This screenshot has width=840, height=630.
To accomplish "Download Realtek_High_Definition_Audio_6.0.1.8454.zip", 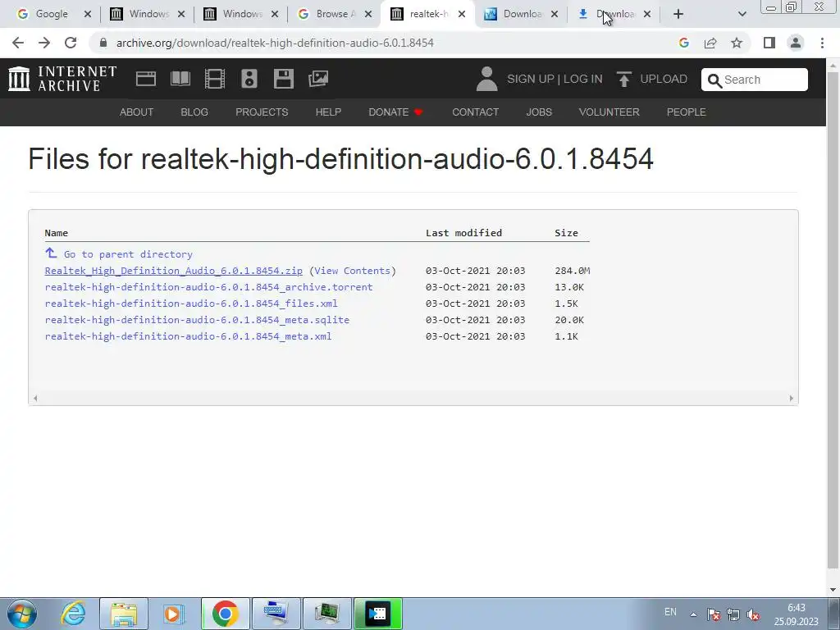I will [x=174, y=271].
